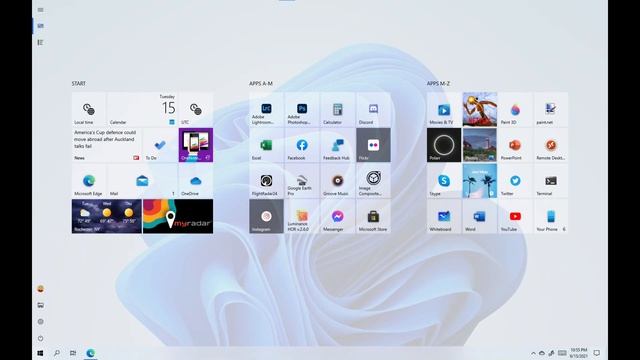Open the touch keyboard tray icon
Screen dimensions: 640x360
[x=562, y=353]
